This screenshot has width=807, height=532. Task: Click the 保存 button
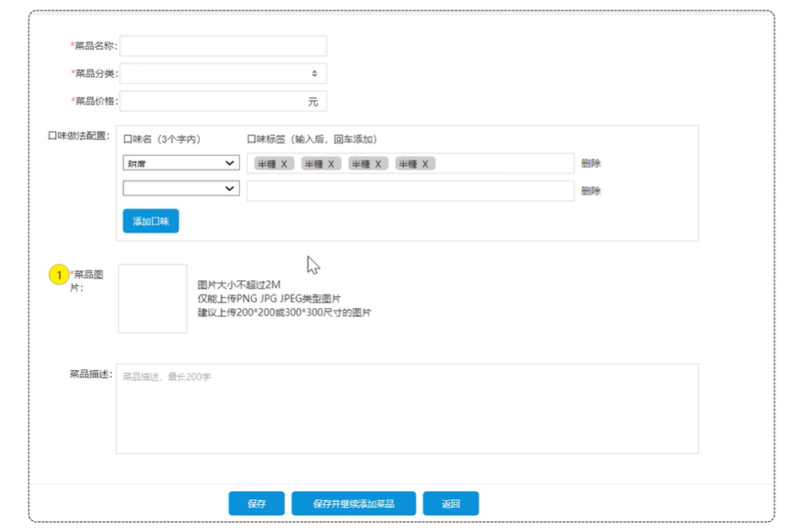tap(256, 503)
